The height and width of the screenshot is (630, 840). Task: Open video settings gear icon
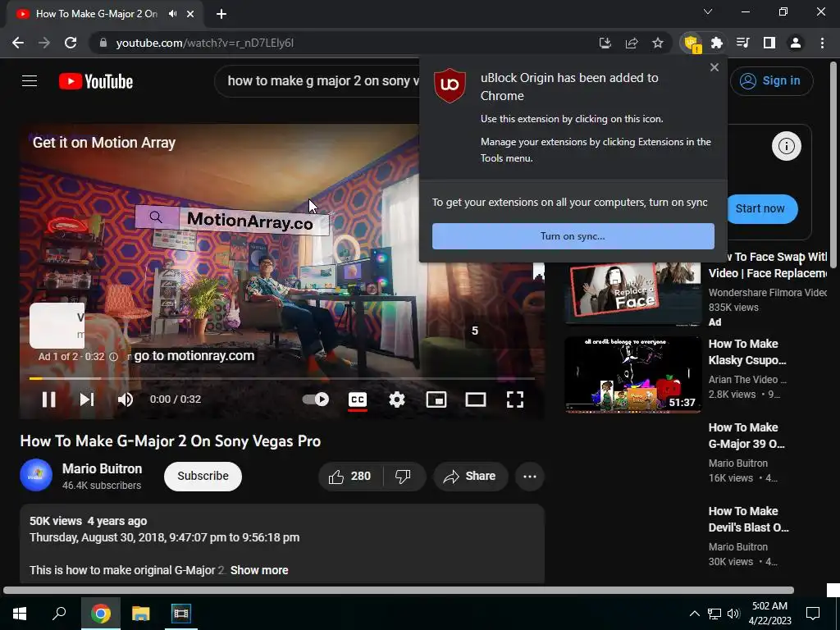396,399
